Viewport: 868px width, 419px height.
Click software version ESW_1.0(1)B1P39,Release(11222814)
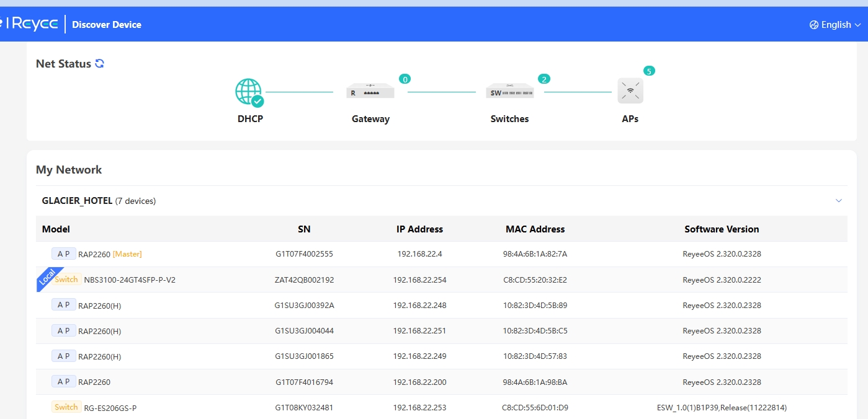tap(722, 408)
